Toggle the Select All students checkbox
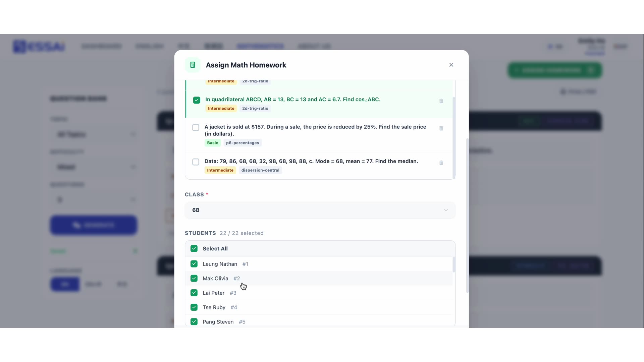The image size is (644, 362). pos(194,249)
